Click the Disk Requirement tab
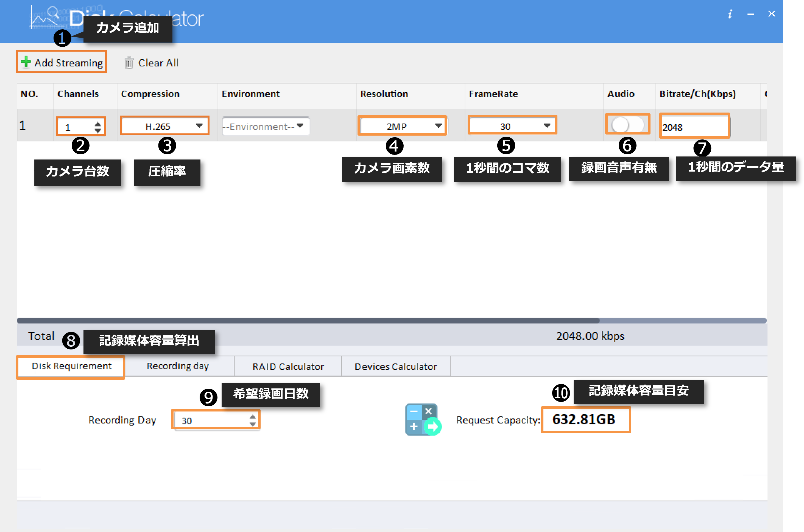This screenshot has width=804, height=532. pos(71,366)
